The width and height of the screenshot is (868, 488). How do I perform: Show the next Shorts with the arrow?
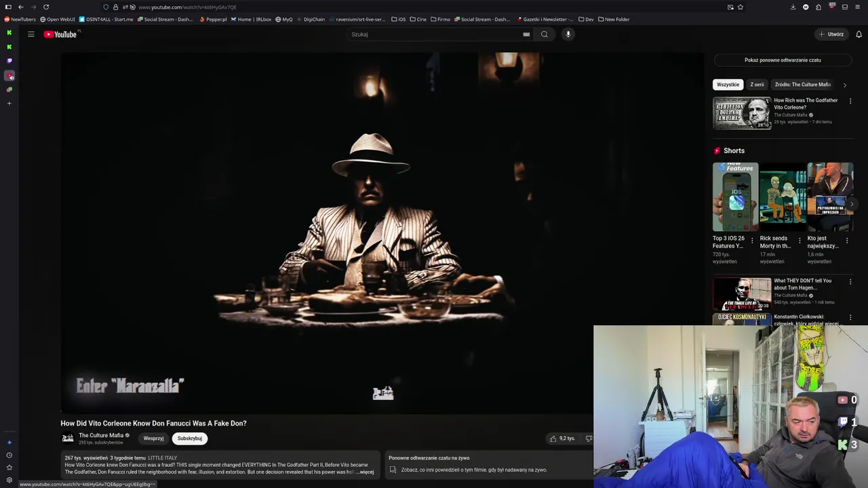[852, 204]
